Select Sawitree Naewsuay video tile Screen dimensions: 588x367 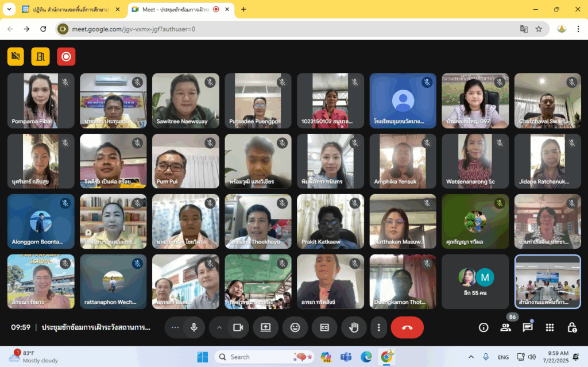(x=185, y=101)
